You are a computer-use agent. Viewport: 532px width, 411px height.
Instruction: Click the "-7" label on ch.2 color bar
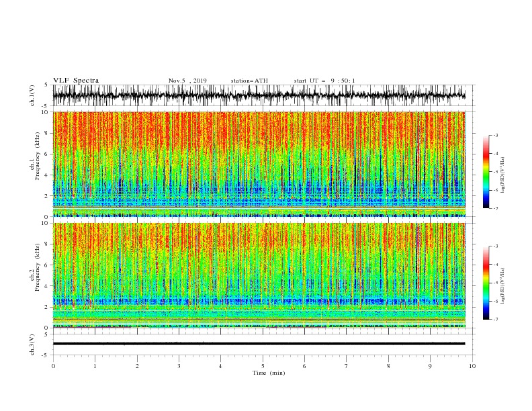pos(496,319)
